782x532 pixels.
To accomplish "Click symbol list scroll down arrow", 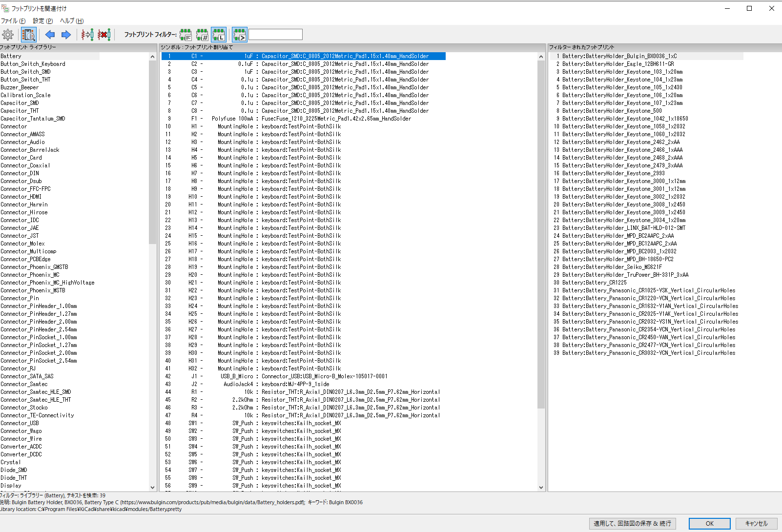I will pos(541,487).
